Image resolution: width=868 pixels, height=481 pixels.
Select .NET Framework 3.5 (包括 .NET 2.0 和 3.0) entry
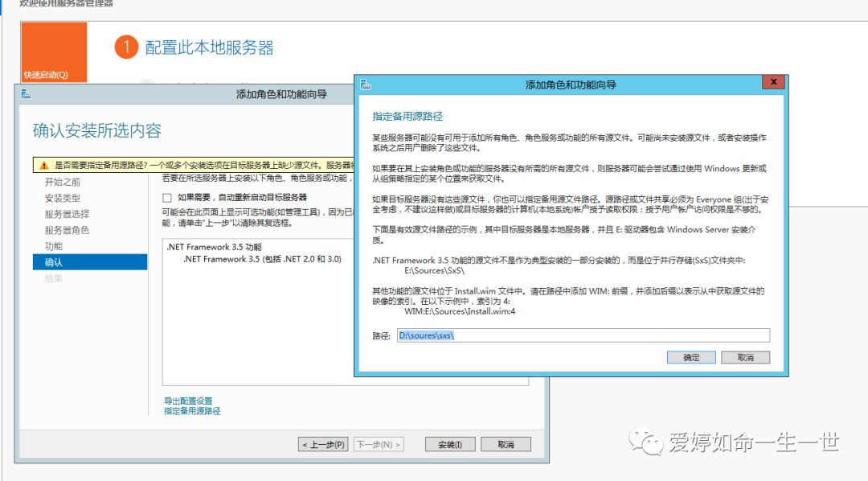click(262, 259)
